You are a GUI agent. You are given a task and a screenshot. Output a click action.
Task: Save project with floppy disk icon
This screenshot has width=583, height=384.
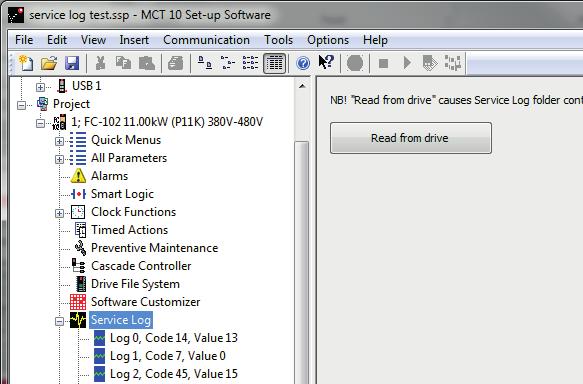click(x=72, y=63)
